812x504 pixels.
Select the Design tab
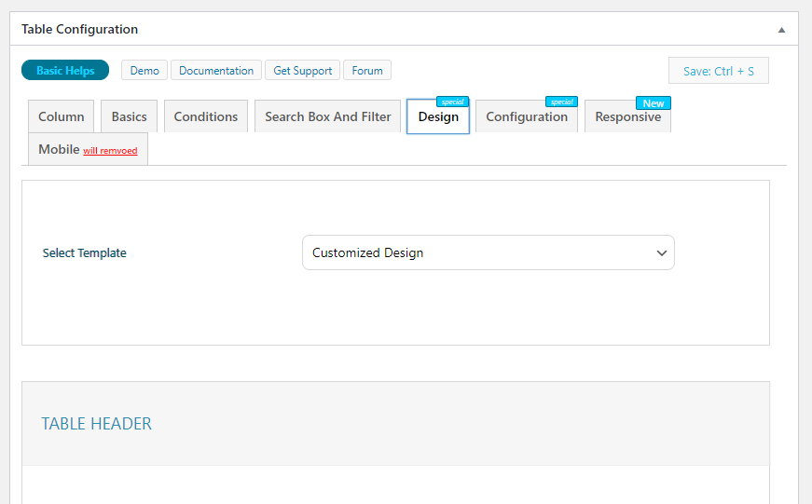click(438, 116)
